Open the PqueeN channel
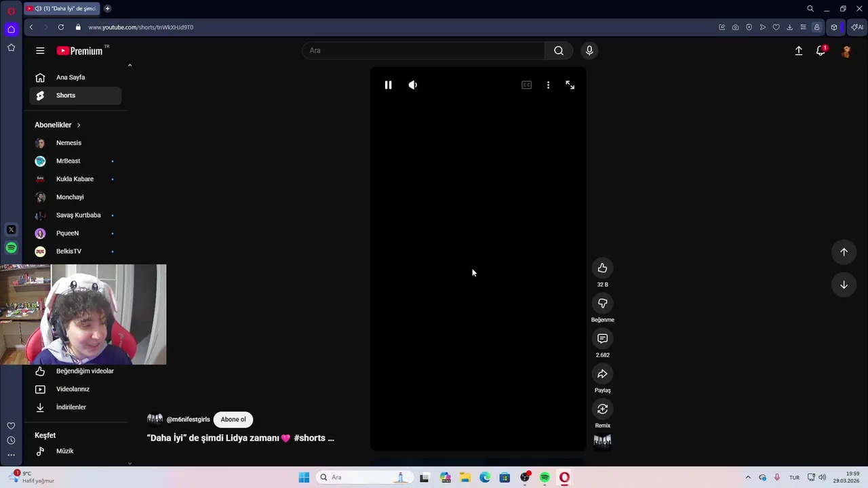Image resolution: width=868 pixels, height=488 pixels. (75, 233)
